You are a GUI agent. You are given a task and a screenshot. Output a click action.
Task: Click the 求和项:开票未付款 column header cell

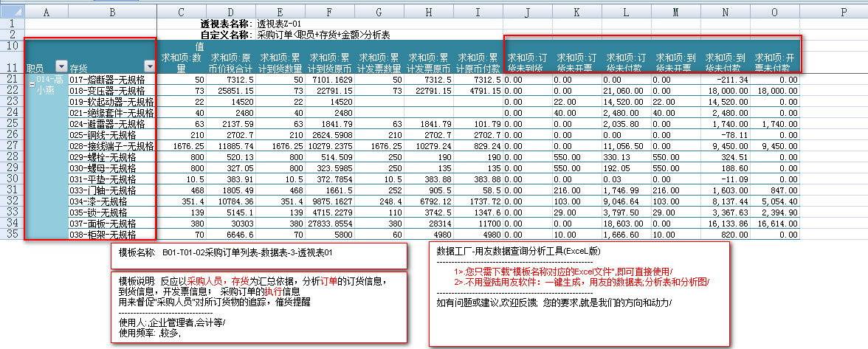point(774,62)
